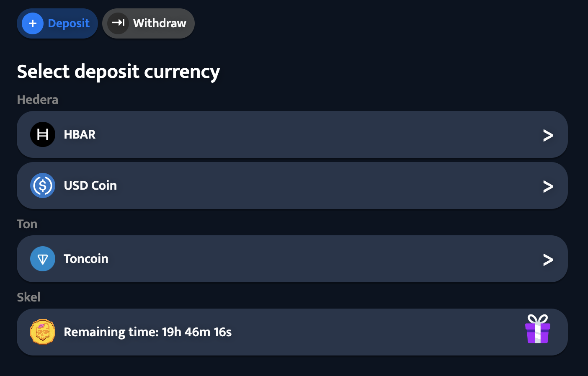Switch to the Deposit tab label
The width and height of the screenshot is (588, 376).
(x=69, y=23)
